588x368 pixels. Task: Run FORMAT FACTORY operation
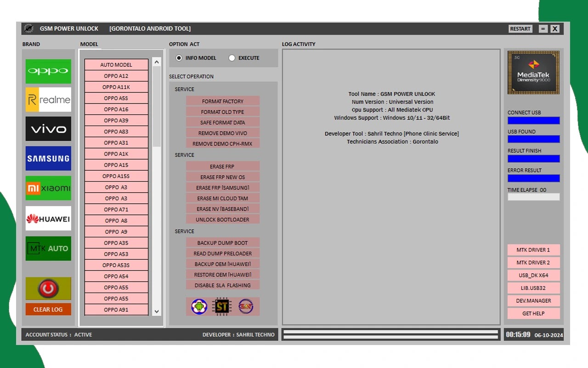(223, 101)
